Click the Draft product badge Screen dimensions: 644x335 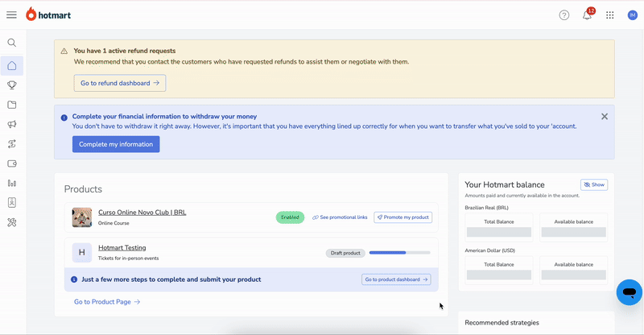[345, 253]
